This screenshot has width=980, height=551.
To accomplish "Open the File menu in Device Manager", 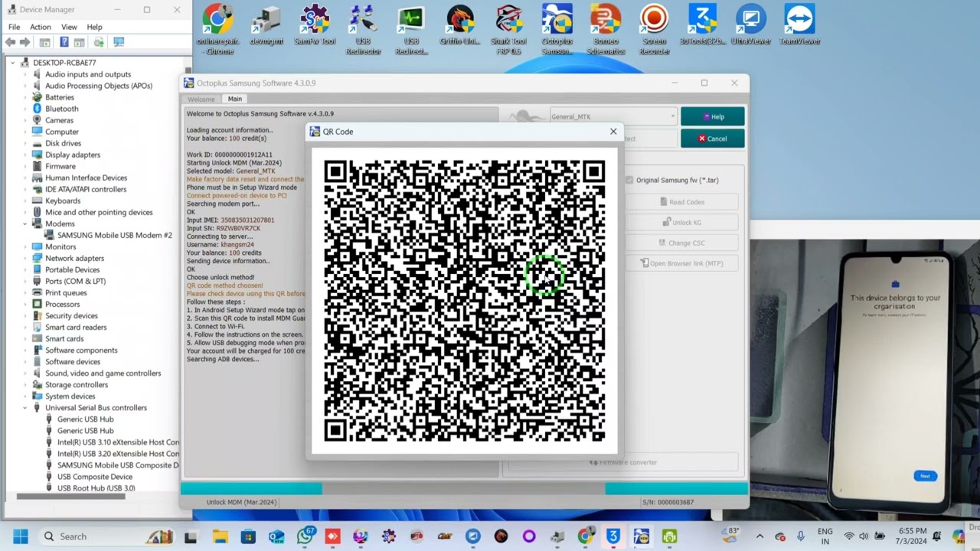I will 14,27.
